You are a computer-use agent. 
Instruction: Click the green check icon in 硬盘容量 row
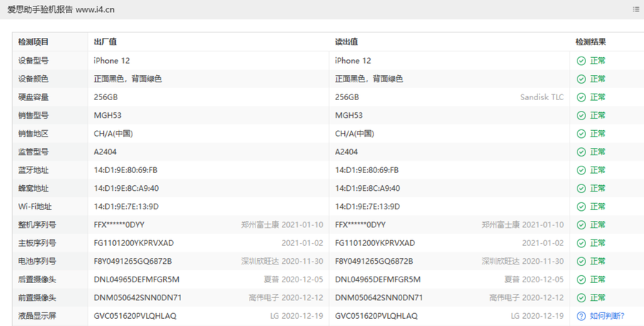coord(581,97)
